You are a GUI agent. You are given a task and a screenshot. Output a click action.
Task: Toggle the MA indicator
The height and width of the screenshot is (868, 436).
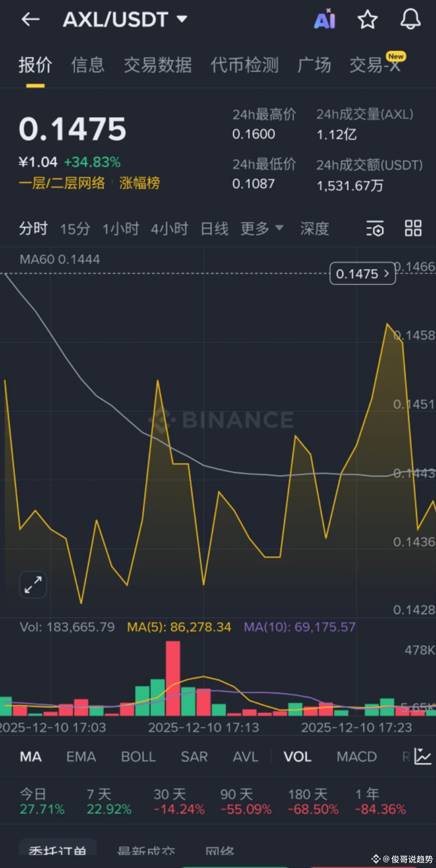point(31,757)
